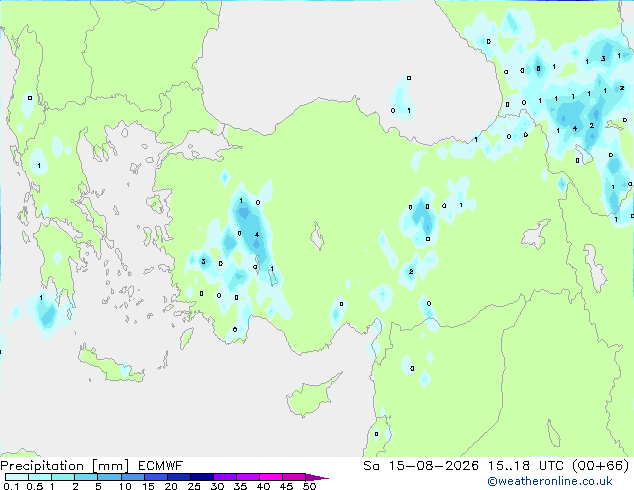Pick the 25–30 mm dark navy legend swatch
This screenshot has width=634, height=490.
(x=202, y=477)
